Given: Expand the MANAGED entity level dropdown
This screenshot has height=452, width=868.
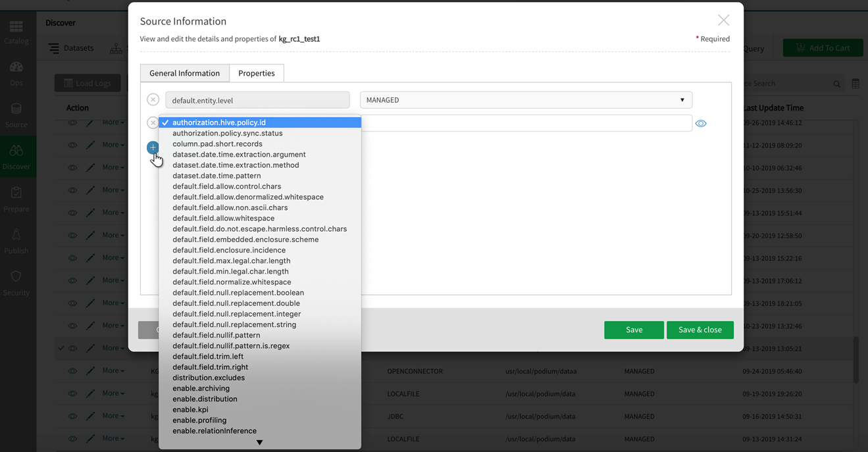Looking at the screenshot, I should (525, 100).
